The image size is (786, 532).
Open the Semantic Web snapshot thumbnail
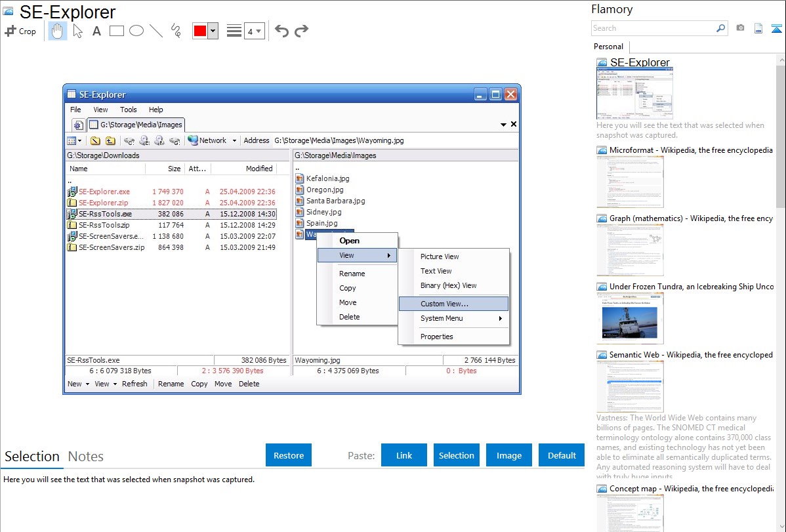tap(630, 386)
